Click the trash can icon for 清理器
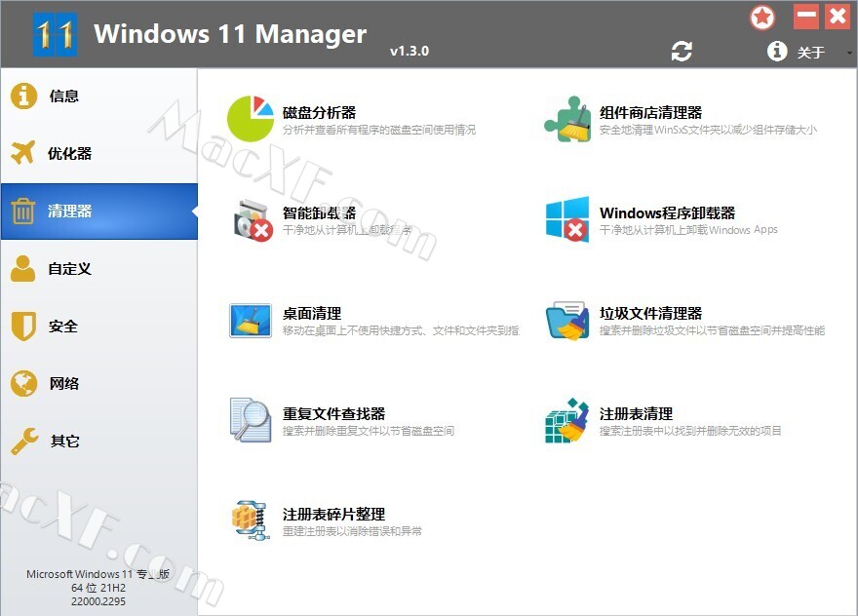858x616 pixels. (x=23, y=212)
